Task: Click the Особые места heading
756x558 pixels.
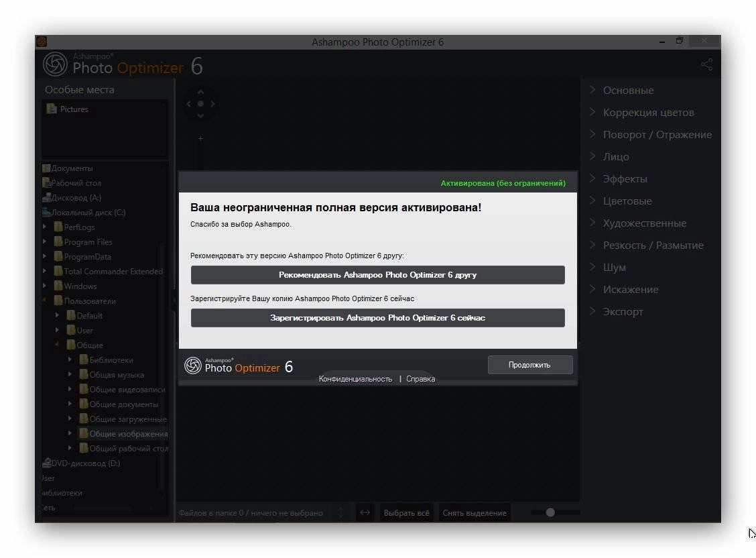Action: (x=80, y=90)
